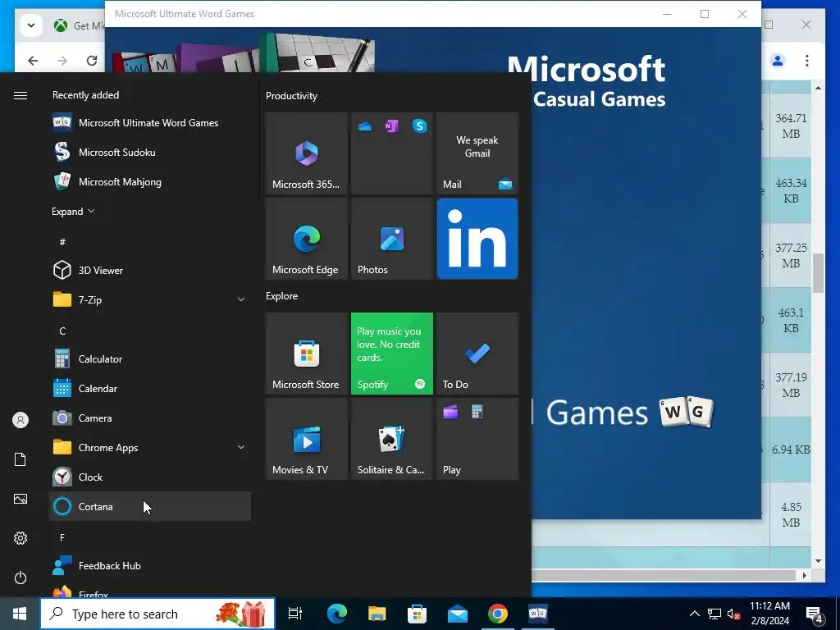Open the Clock app
This screenshot has width=840, height=630.
point(149,477)
